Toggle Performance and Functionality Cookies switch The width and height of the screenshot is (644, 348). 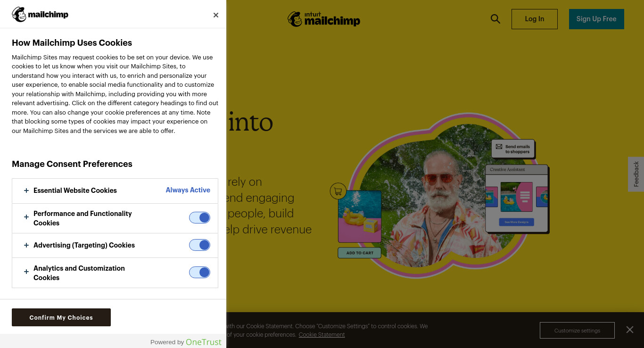[x=199, y=217]
